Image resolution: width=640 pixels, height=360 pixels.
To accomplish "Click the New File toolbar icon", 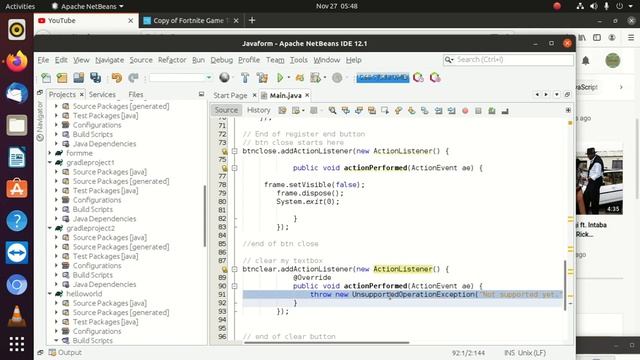I will [x=46, y=78].
